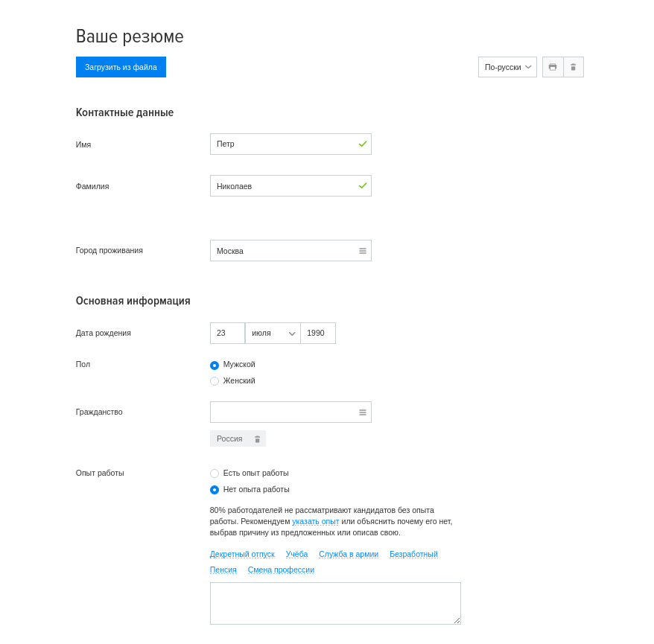
Task: Remove Россия citizenship with trash icon
Action: tap(257, 439)
